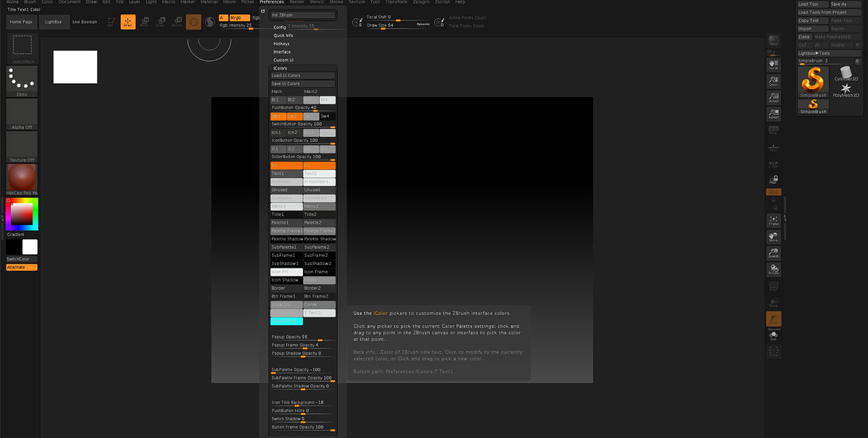Click the Load Tool button

812,4
